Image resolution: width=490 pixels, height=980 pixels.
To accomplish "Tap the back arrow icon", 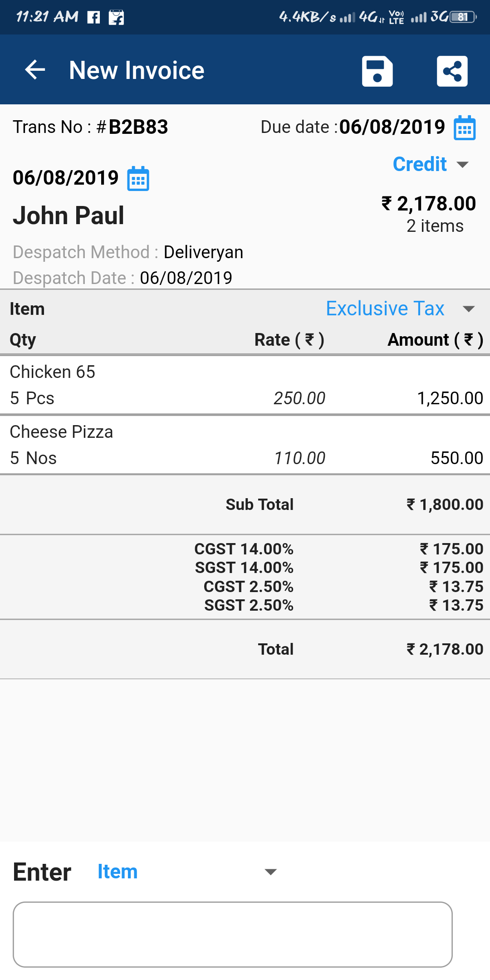I will 35,70.
